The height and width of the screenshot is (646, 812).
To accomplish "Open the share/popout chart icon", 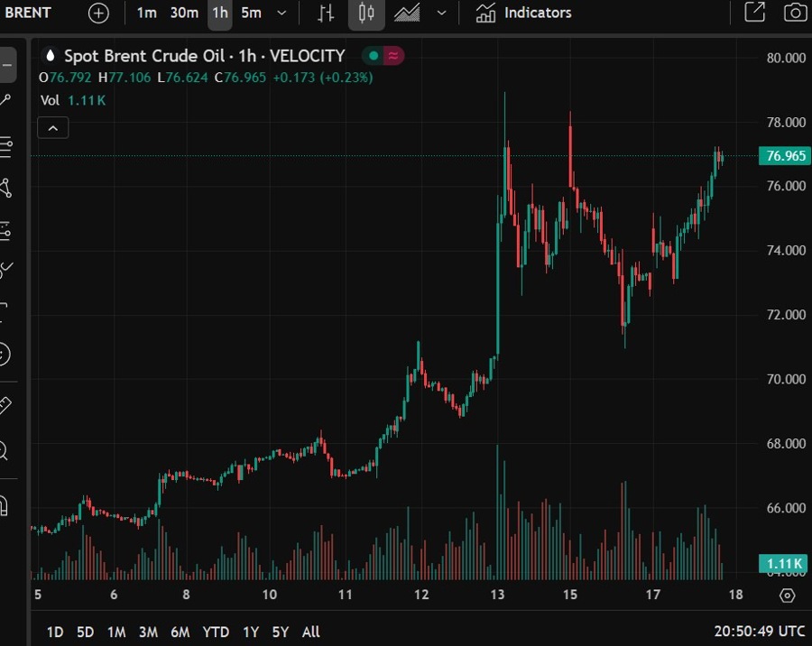I will pos(753,13).
